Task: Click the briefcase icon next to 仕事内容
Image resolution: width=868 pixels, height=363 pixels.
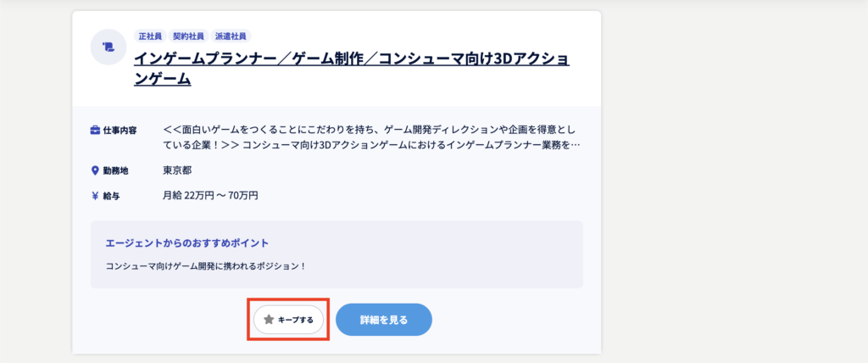Action: (x=95, y=131)
